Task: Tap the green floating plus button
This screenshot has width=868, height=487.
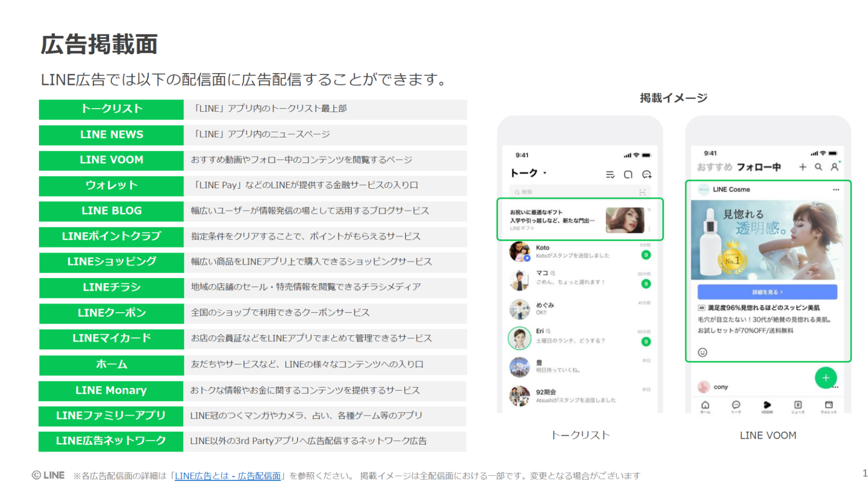Action: coord(825,378)
